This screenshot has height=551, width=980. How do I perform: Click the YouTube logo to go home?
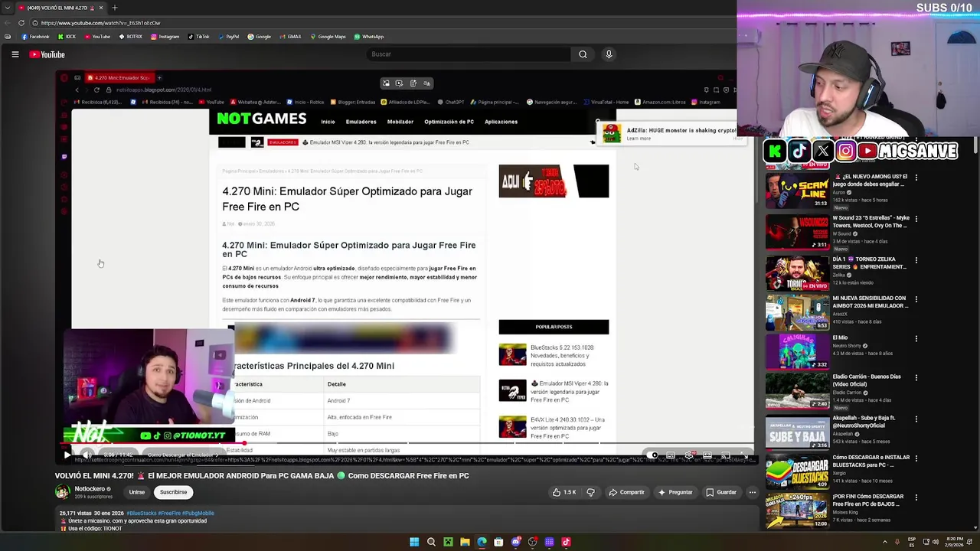[47, 54]
